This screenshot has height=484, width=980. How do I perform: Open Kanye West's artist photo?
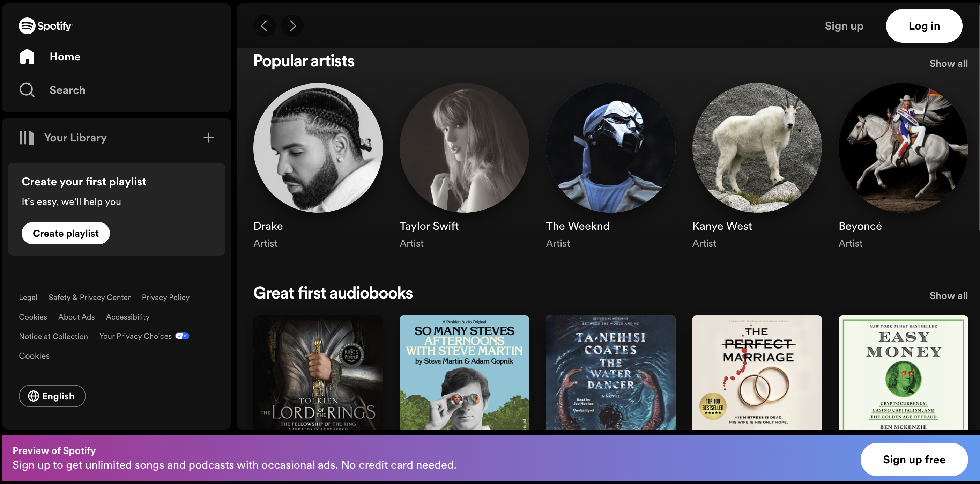coord(757,148)
